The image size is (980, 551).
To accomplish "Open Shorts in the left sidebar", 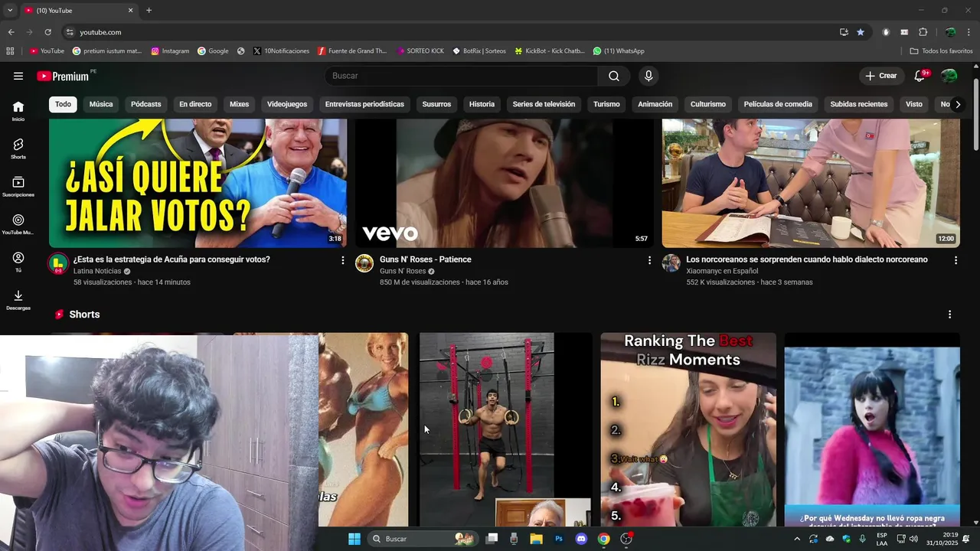I will point(18,148).
